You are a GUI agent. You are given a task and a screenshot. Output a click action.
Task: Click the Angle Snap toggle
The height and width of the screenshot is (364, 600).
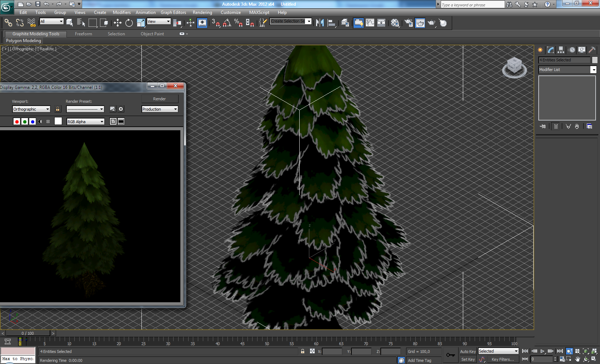click(x=227, y=23)
